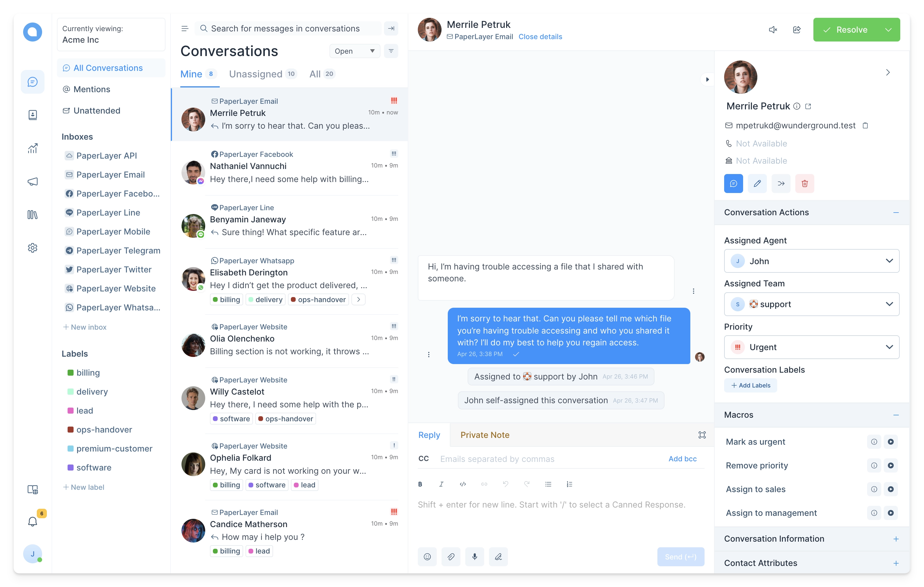Toggle the Assign to sales macro option
Image resolution: width=924 pixels, height=587 pixels.
890,489
